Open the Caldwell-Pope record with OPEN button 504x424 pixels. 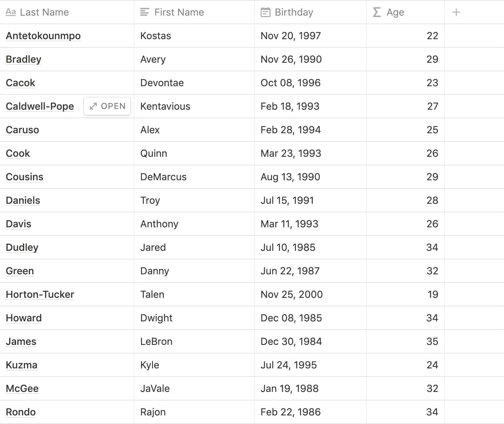point(107,106)
